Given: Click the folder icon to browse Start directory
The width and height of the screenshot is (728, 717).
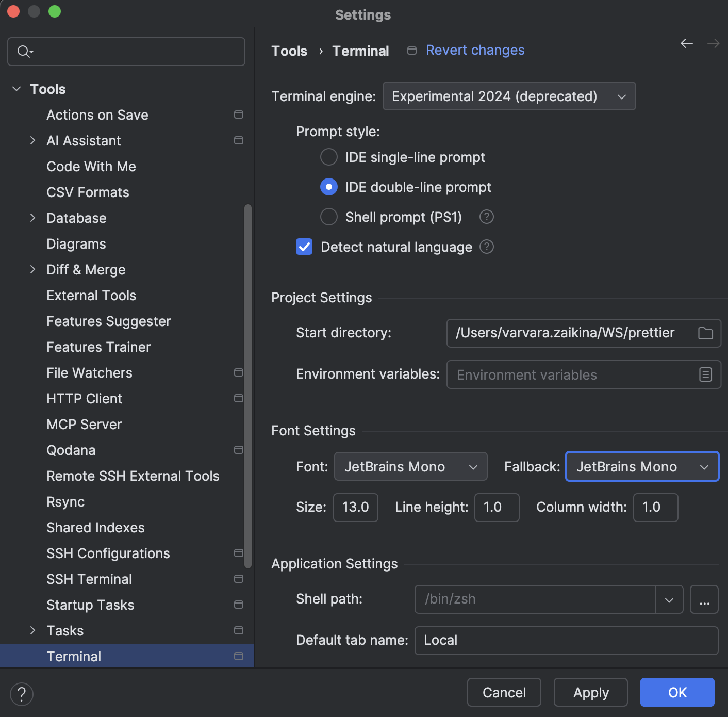Looking at the screenshot, I should pos(705,333).
